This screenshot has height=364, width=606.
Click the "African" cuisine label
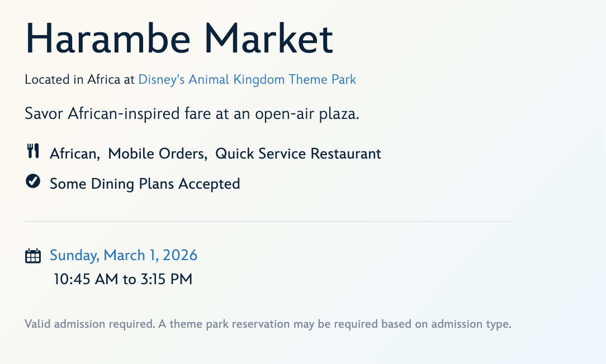pos(73,154)
